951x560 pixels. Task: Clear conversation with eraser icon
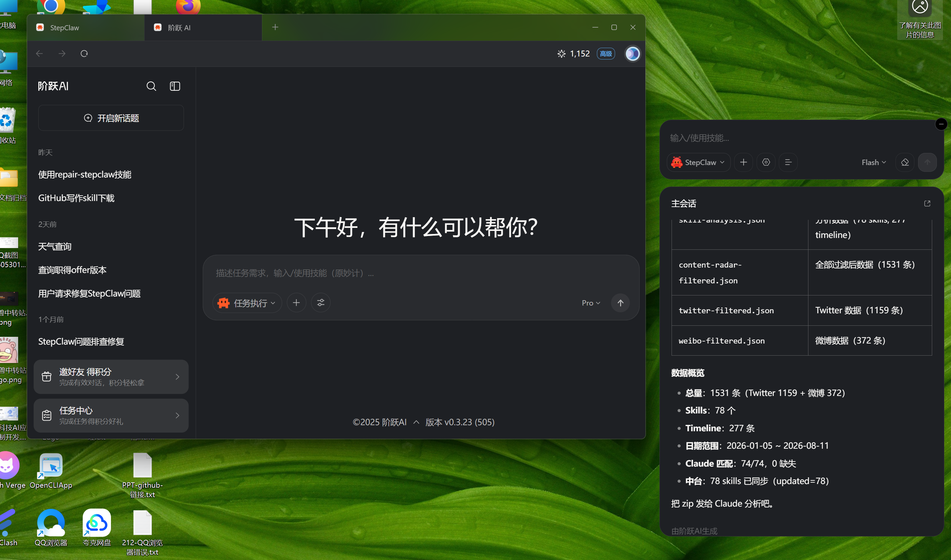click(x=905, y=162)
